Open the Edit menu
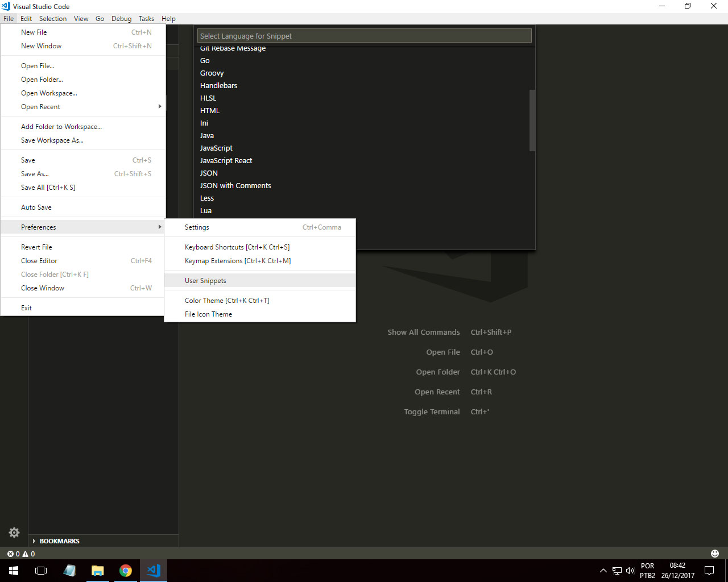Viewport: 728px width, 582px height. tap(26, 18)
